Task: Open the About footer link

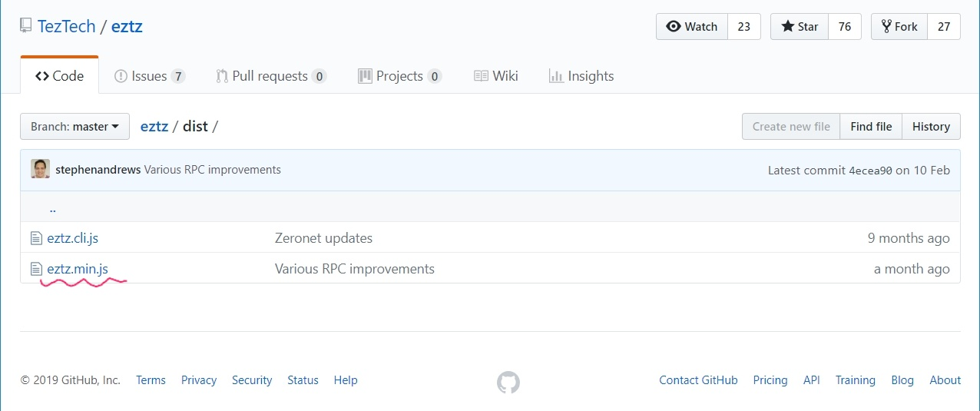Action: (x=945, y=380)
